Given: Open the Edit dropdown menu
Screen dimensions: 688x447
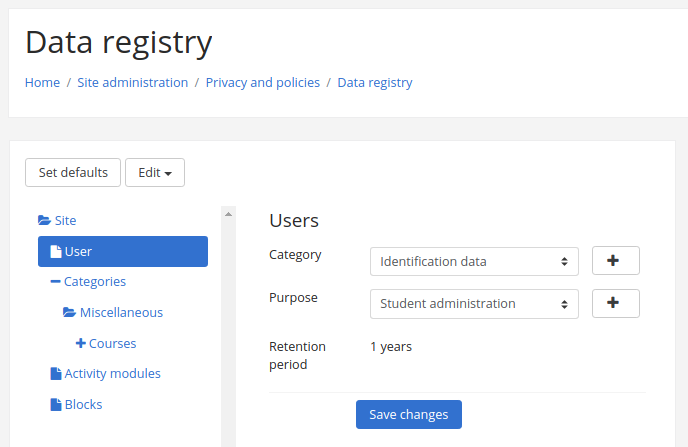Looking at the screenshot, I should click(x=154, y=173).
